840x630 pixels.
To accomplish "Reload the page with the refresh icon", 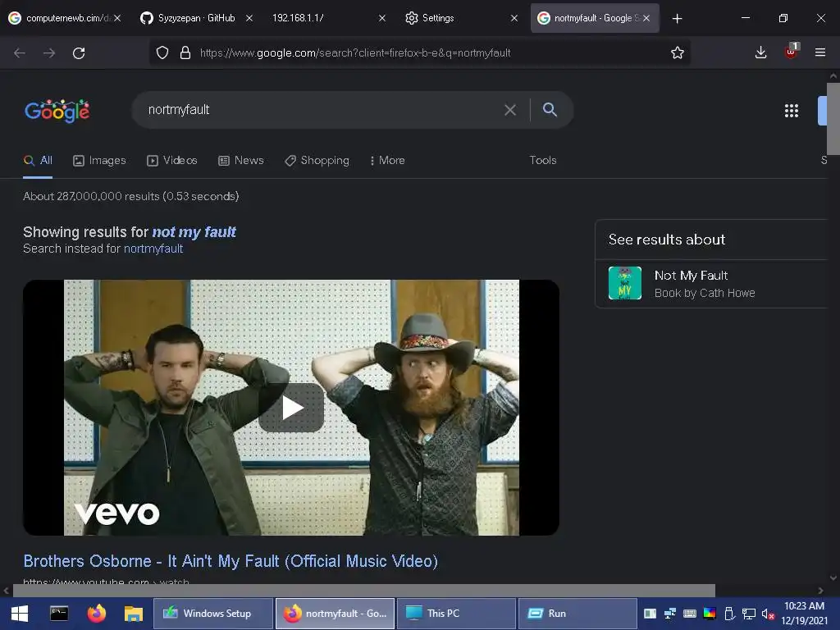I will pyautogui.click(x=79, y=53).
